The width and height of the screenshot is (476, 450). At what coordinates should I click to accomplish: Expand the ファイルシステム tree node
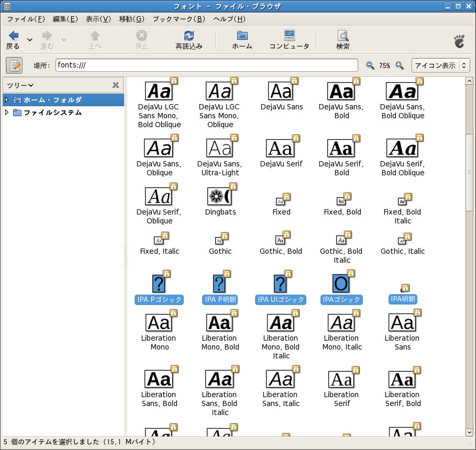7,113
